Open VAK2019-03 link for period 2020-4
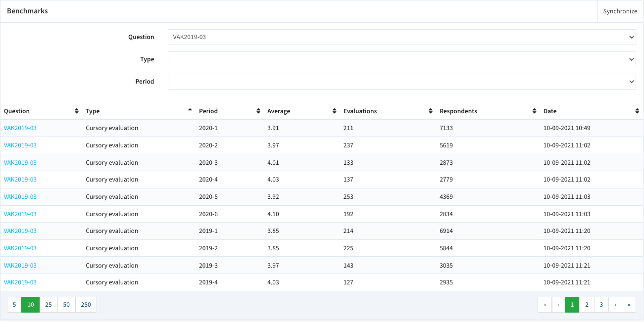The image size is (644, 322). tap(20, 180)
